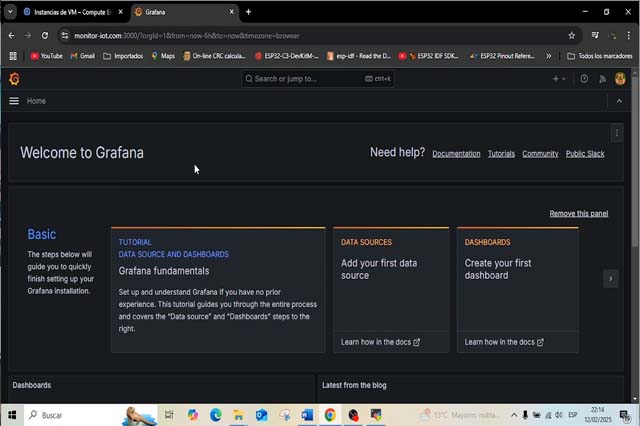Show next setup cards with the right arrow
This screenshot has width=640, height=426.
610,278
